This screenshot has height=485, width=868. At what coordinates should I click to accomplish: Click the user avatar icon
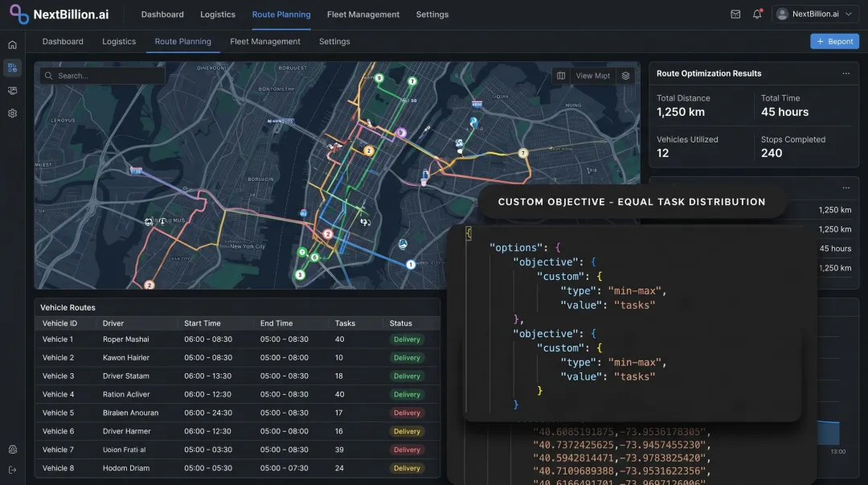coord(782,14)
